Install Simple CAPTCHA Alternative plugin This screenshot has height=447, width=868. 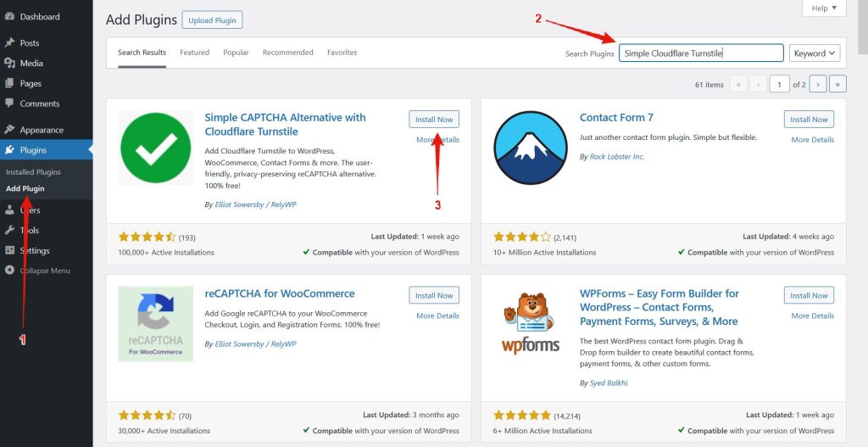(x=433, y=120)
